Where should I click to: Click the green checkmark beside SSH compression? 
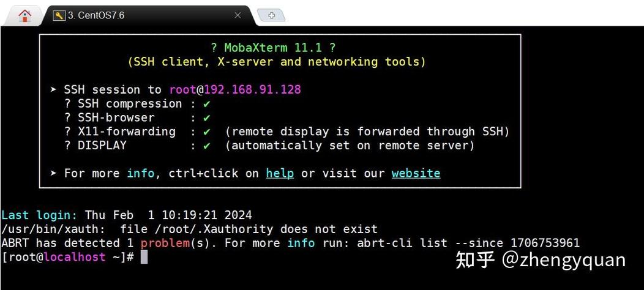point(206,104)
